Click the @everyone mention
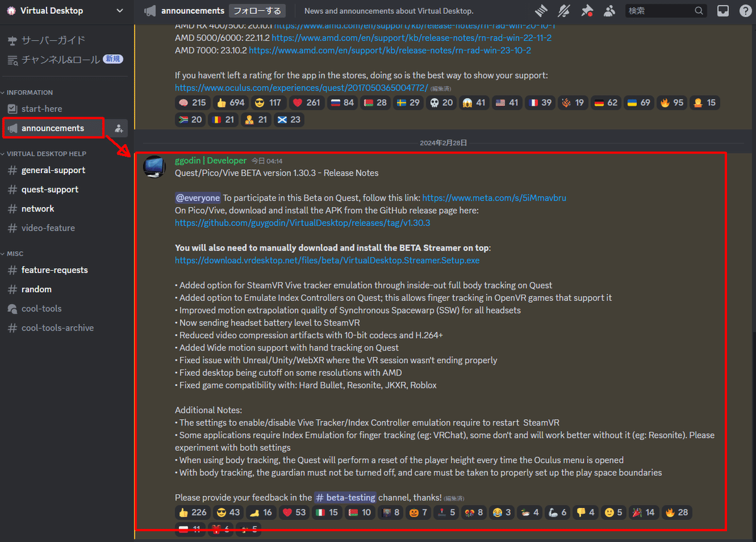 coord(198,198)
